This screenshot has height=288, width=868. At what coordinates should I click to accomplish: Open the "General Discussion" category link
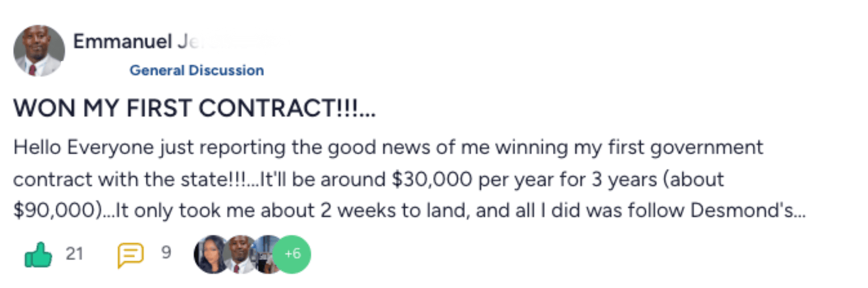coord(196,71)
